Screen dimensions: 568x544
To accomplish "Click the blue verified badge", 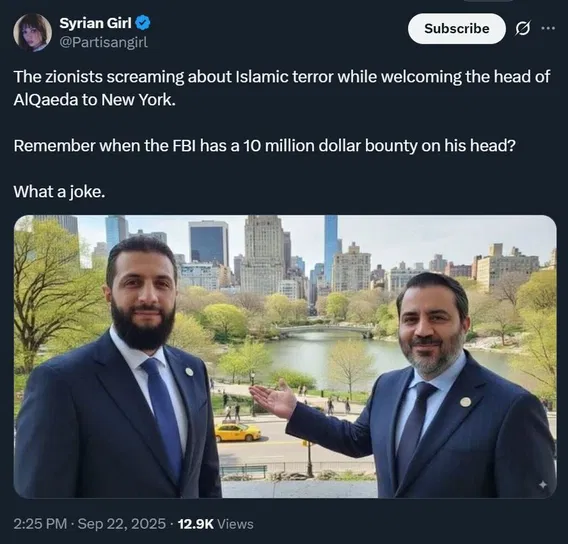I will (x=143, y=23).
